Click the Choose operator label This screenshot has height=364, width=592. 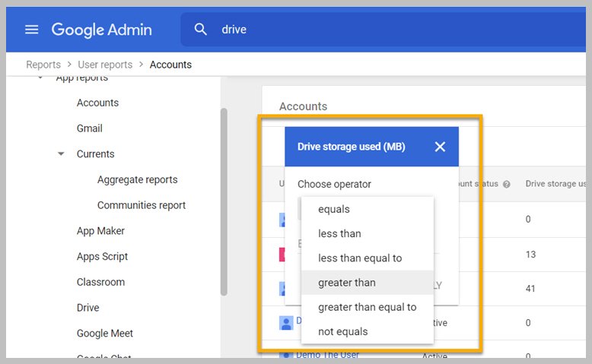[x=334, y=184]
